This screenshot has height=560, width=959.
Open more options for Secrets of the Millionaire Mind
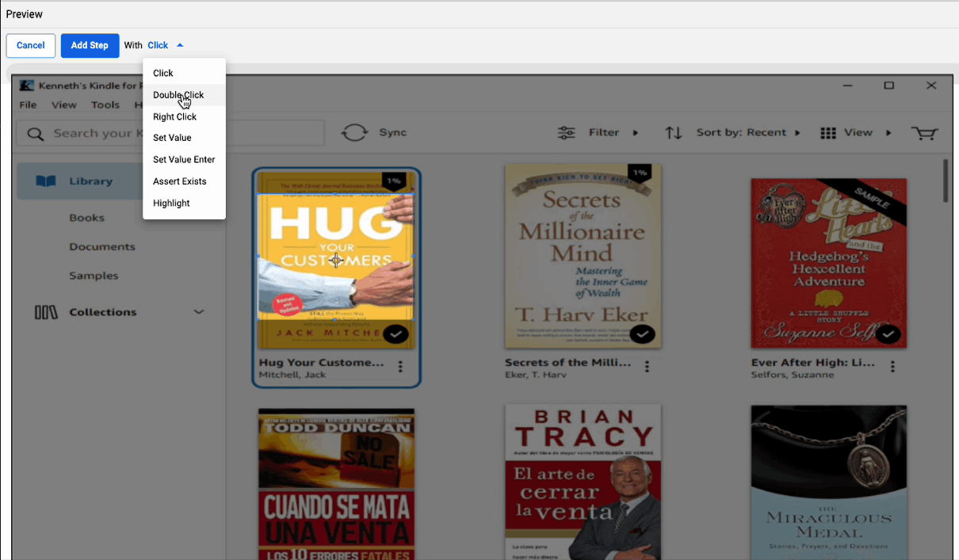[647, 367]
